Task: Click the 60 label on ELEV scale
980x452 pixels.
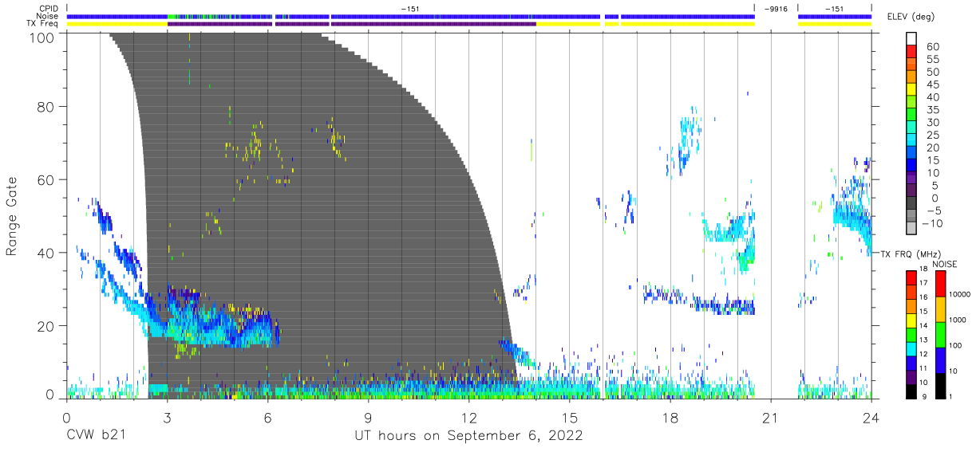Action: pyautogui.click(x=932, y=47)
